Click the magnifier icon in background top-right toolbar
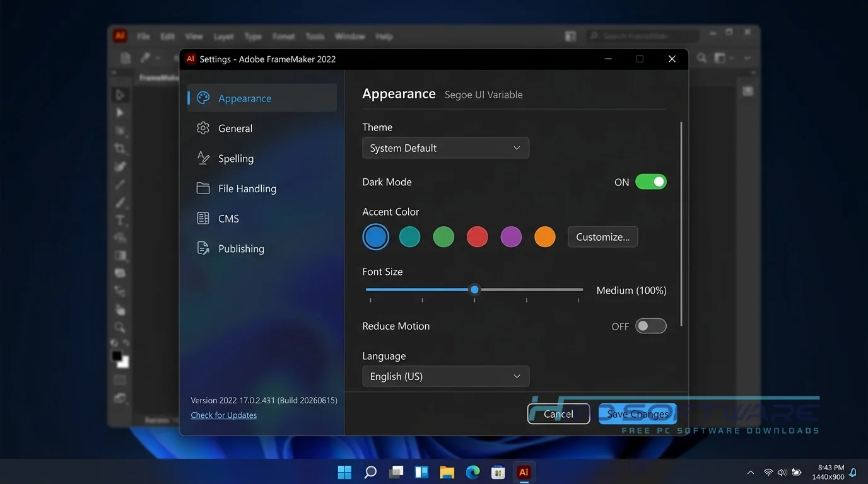Viewport: 868px width, 484px height. 701,58
